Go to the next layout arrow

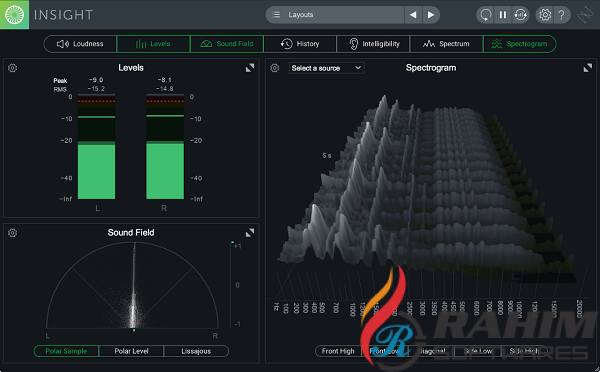pyautogui.click(x=431, y=15)
